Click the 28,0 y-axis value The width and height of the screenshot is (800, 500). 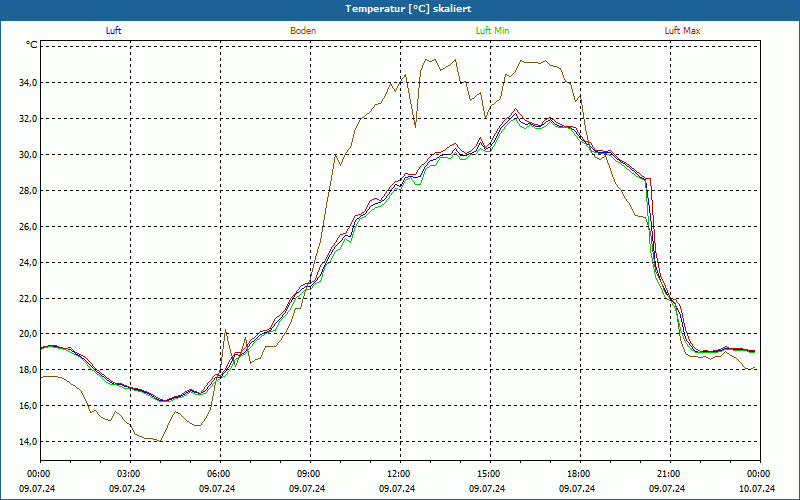click(28, 190)
